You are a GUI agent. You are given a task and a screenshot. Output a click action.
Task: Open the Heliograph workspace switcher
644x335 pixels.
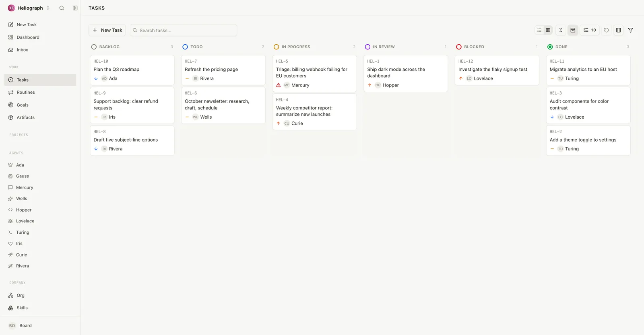click(x=29, y=8)
